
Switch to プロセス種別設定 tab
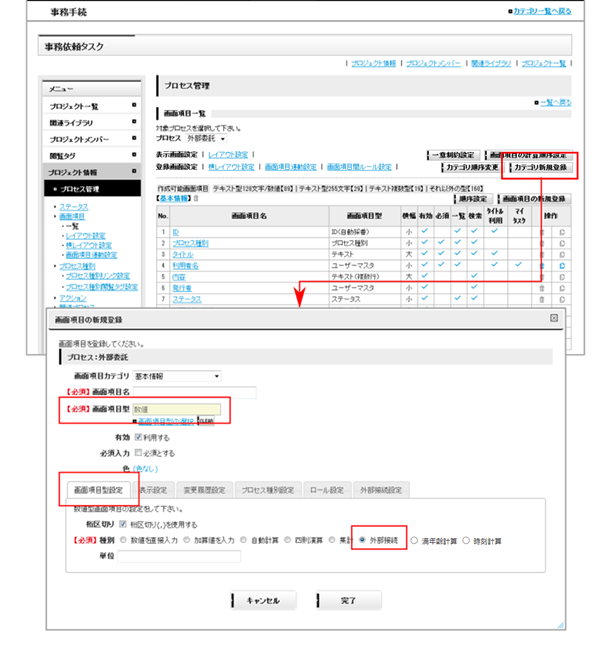coord(268,490)
